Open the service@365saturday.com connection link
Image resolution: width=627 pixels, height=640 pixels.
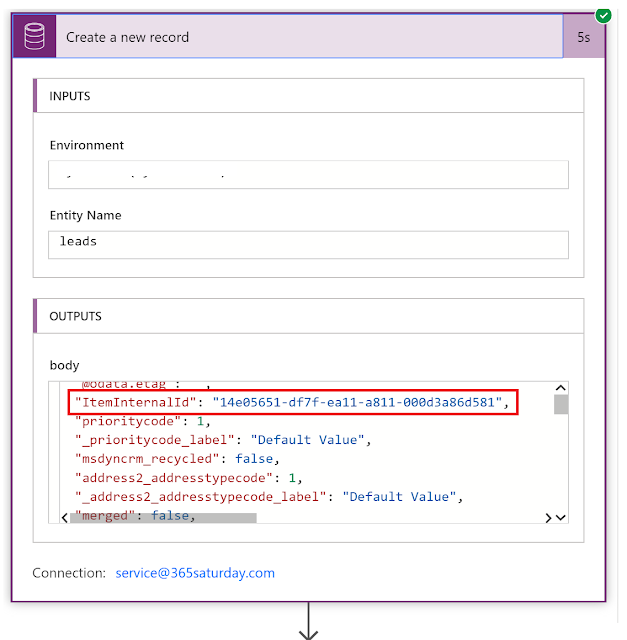point(195,573)
